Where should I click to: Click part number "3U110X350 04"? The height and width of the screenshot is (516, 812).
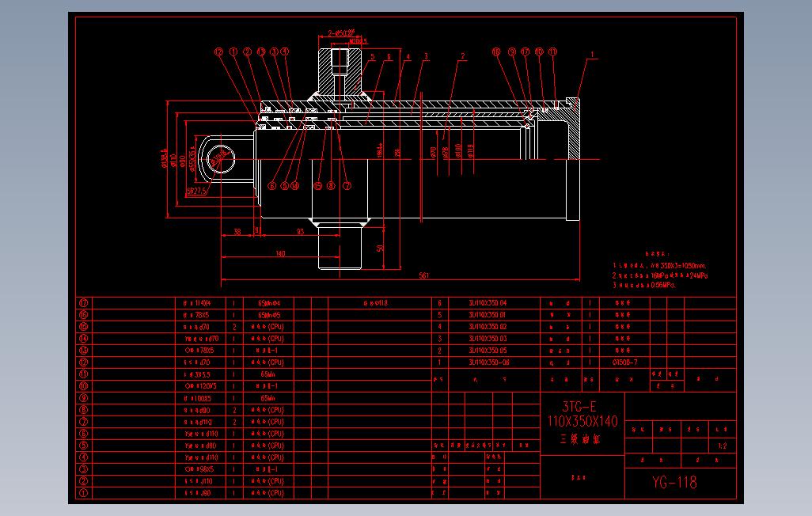[488, 302]
